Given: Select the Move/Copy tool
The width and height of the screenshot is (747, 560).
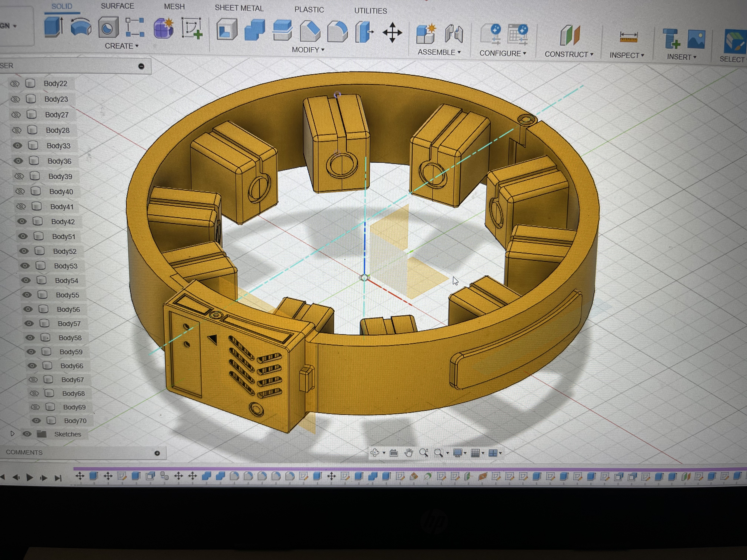Looking at the screenshot, I should [392, 33].
